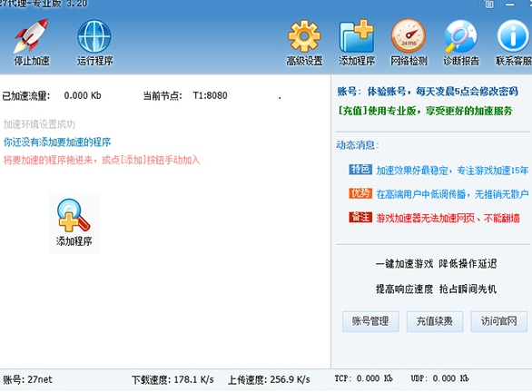The width and height of the screenshot is (532, 392).
Task: Minimize the window from title bar
Action: pos(509,5)
